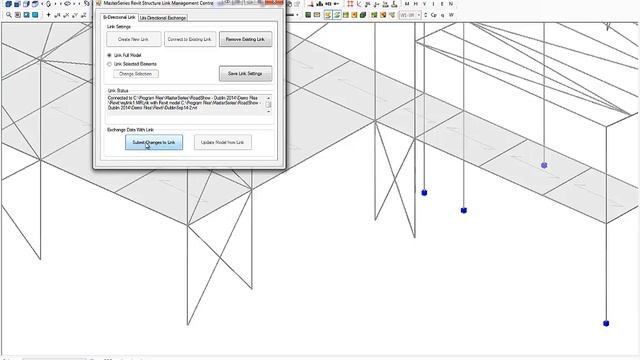Click the Remove Existing Link button
This screenshot has height=360, width=640.
(245, 39)
